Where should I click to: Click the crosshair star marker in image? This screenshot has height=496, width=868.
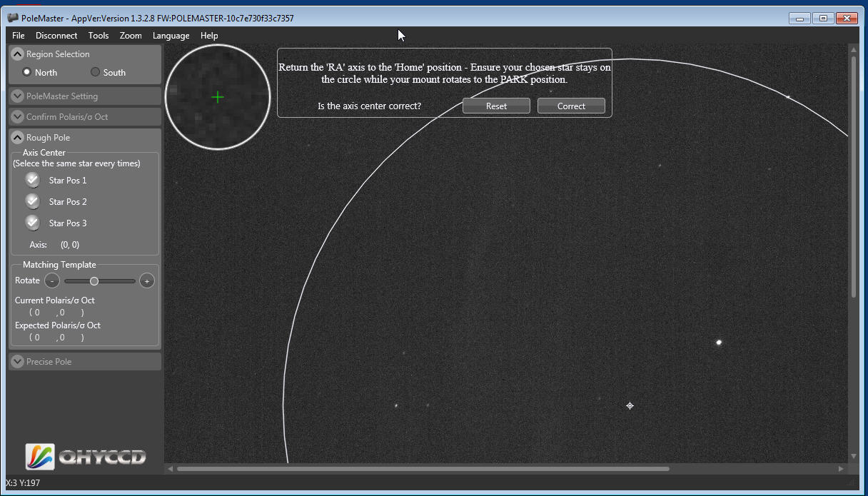[630, 406]
